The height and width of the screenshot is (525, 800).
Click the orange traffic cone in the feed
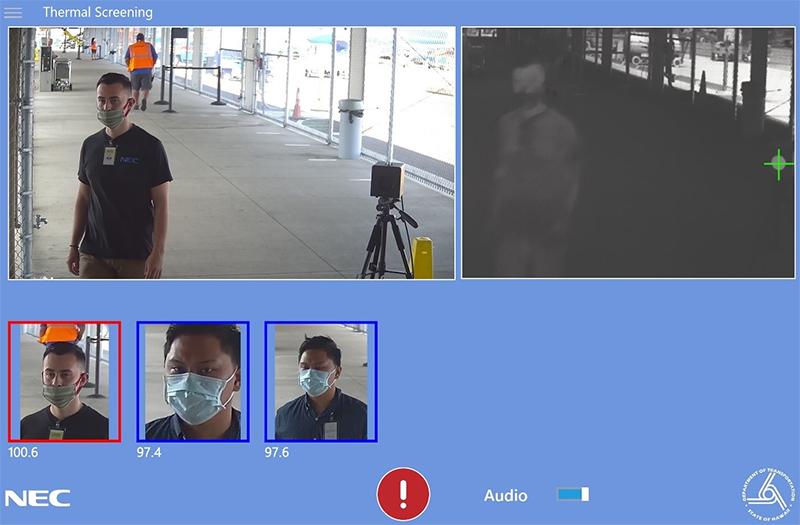[x=296, y=105]
